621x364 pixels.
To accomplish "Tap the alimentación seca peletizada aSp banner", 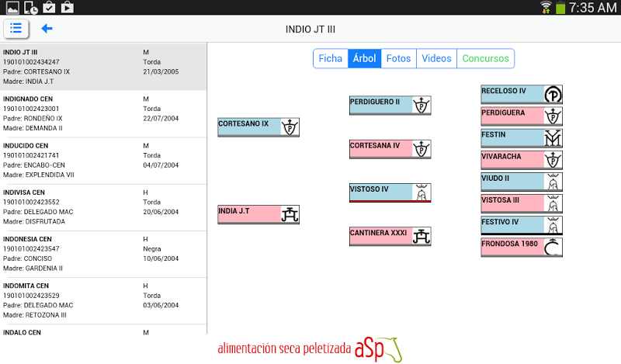I will (x=309, y=348).
